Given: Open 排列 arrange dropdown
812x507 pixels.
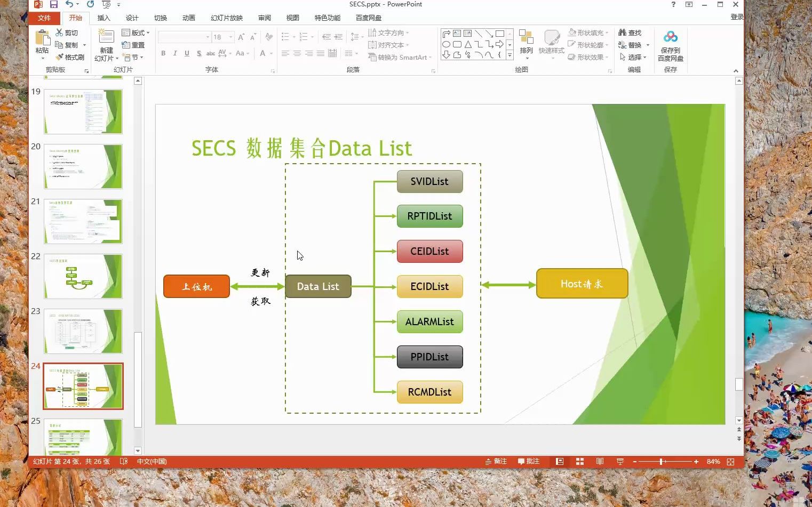Looking at the screenshot, I should point(526,45).
